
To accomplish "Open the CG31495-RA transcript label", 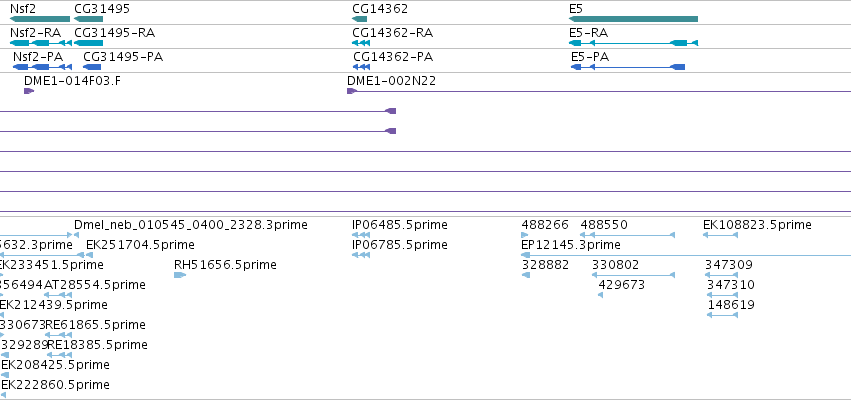I will (115, 33).
